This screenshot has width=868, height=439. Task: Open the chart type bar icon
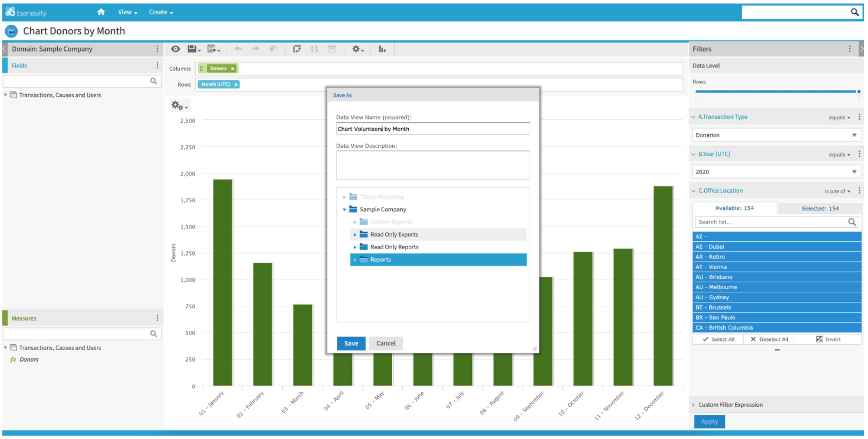pyautogui.click(x=382, y=49)
